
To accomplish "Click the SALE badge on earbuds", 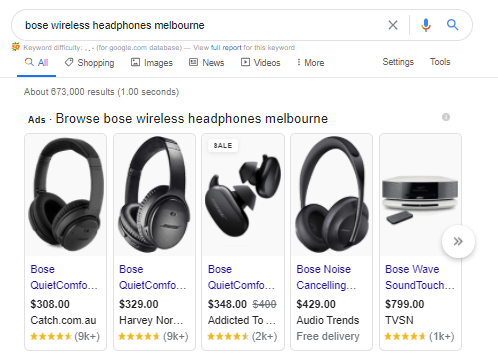I will tap(223, 146).
